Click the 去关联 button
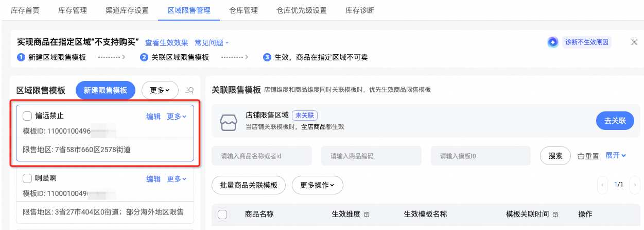The height and width of the screenshot is (230, 644). pos(615,121)
